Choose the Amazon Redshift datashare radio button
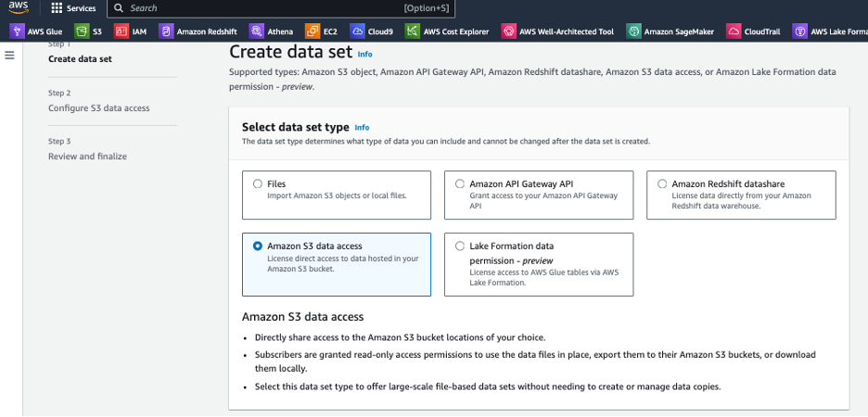868x417 pixels. pos(662,184)
